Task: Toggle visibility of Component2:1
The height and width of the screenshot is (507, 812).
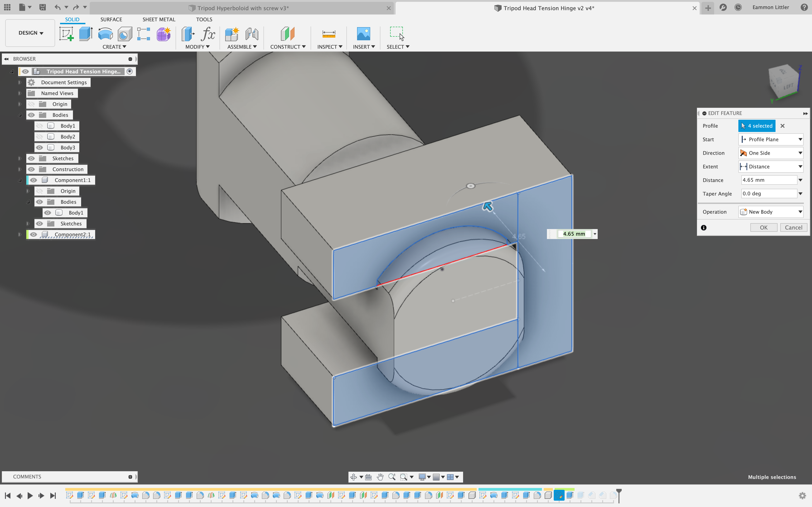Action: [34, 234]
